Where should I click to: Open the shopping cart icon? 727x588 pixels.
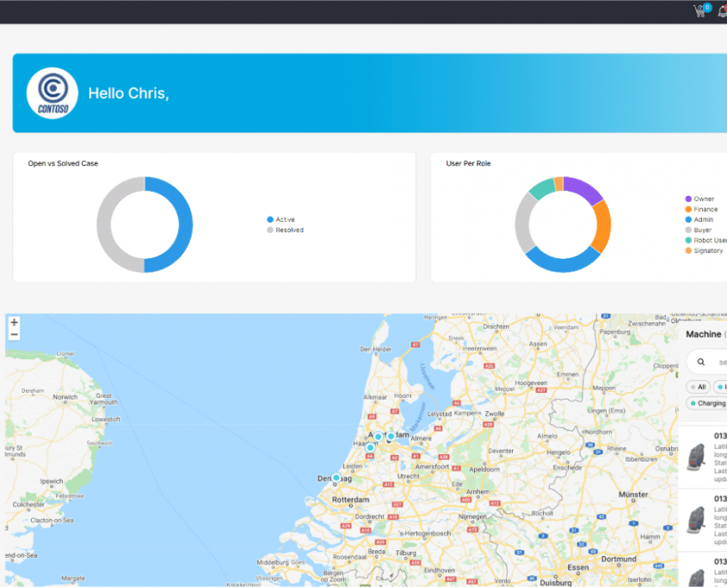pyautogui.click(x=700, y=11)
